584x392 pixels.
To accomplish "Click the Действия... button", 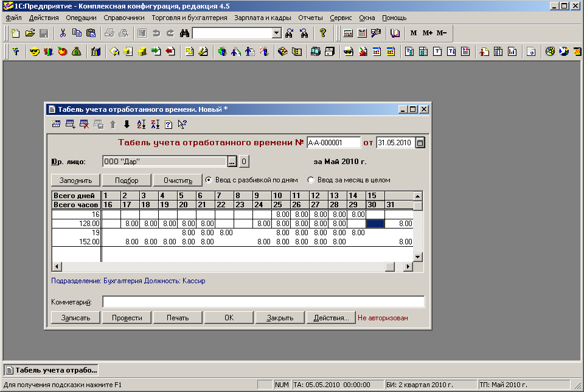I will 331,318.
